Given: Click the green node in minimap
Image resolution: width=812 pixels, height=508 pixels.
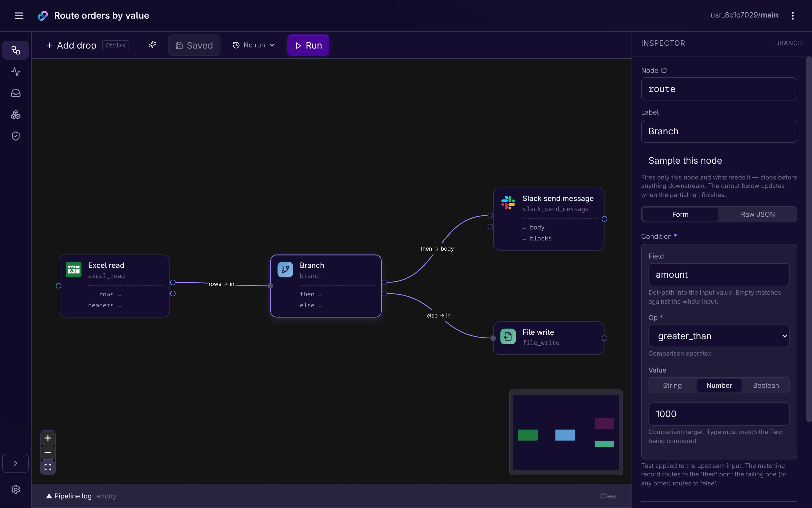Looking at the screenshot, I should pos(528,435).
